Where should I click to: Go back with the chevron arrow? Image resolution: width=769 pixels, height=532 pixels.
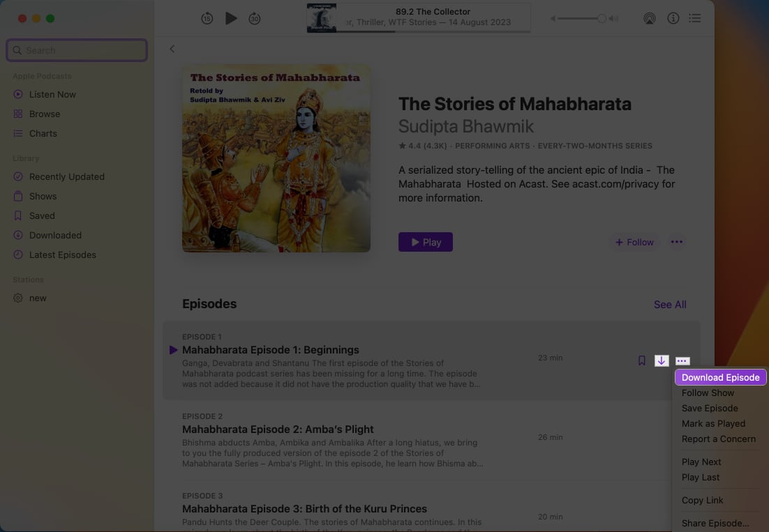pos(172,49)
